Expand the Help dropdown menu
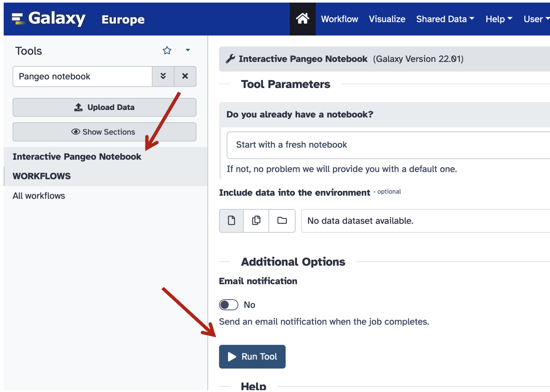 coord(499,19)
